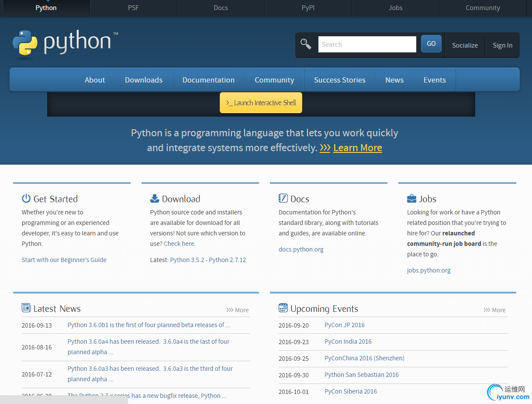
Task: Open the Python 2.7.12 latest release link
Action: 228,260
